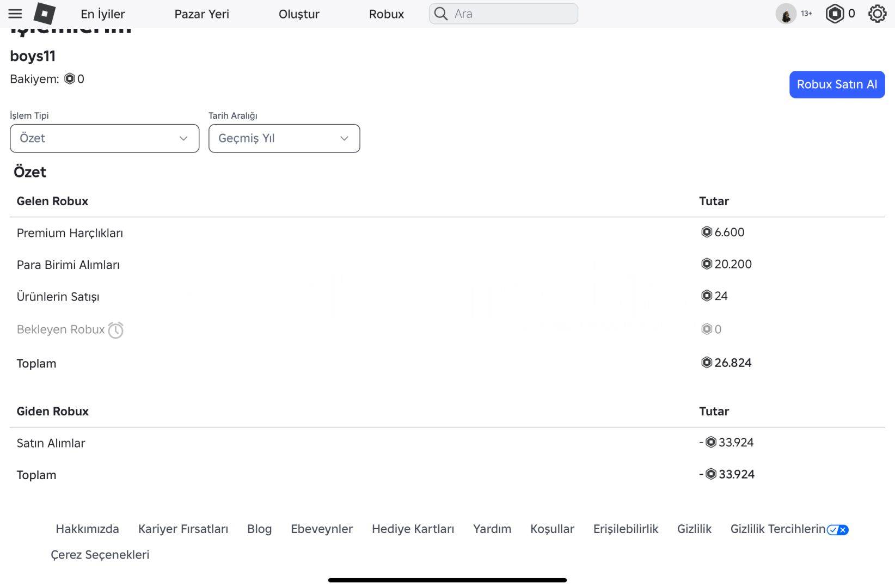Open the Kariyer Fırsatları footer link
Screen dimensions: 895x588
coord(183,529)
